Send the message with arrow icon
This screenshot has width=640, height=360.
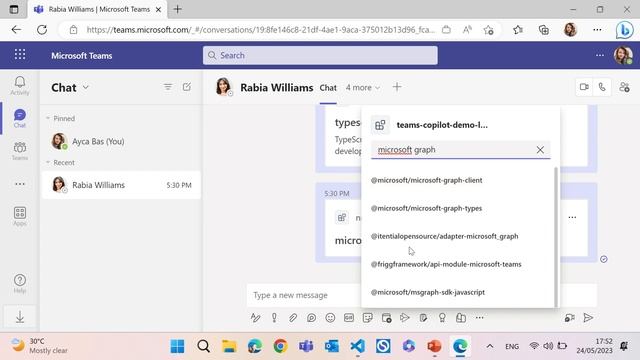(588, 318)
